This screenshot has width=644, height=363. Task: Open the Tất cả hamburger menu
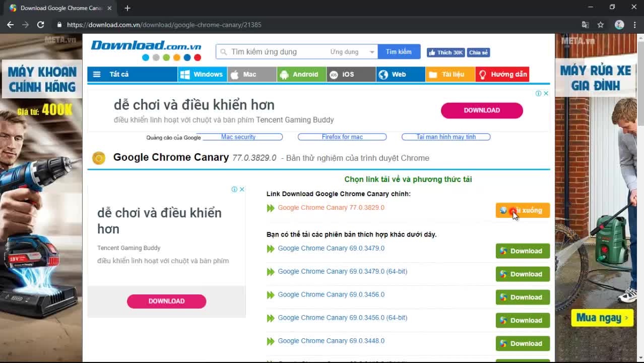[132, 74]
